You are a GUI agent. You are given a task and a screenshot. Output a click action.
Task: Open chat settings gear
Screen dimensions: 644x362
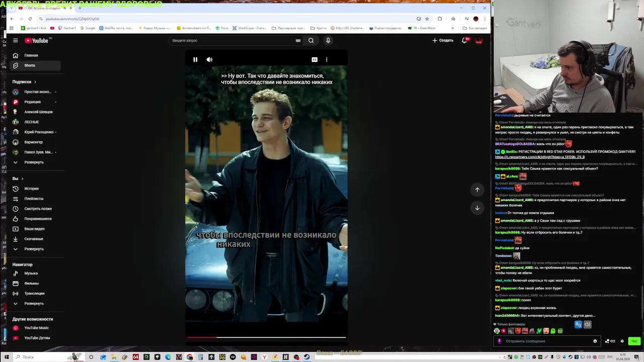tap(622, 341)
